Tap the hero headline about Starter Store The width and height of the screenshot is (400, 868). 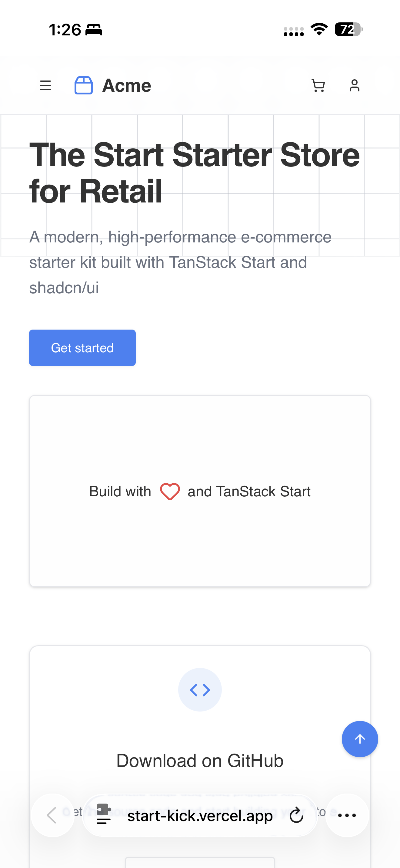(194, 173)
